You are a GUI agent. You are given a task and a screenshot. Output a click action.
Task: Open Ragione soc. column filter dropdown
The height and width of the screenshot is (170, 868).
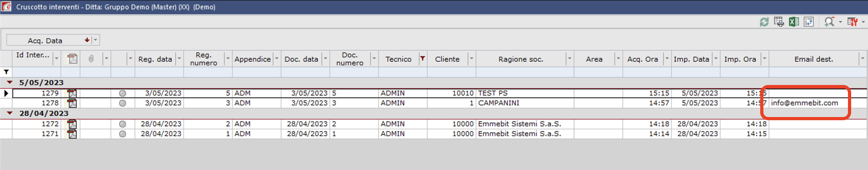[569, 59]
